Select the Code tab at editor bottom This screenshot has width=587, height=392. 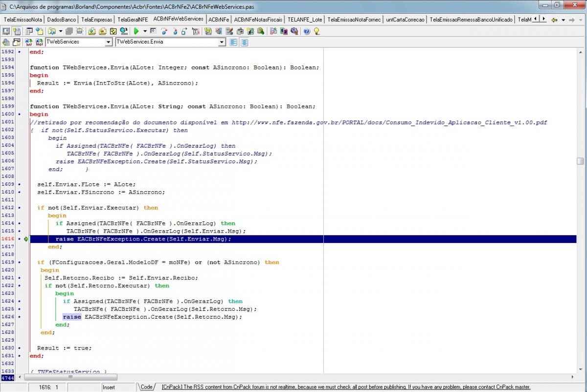[x=147, y=387]
